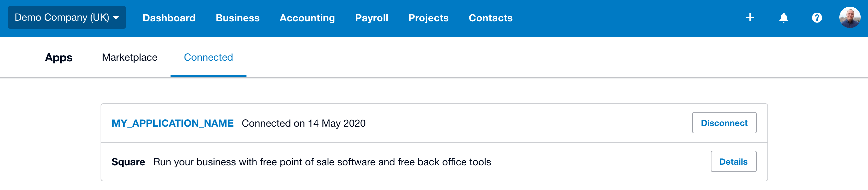Open the Business menu
The image size is (868, 190).
click(x=237, y=18)
